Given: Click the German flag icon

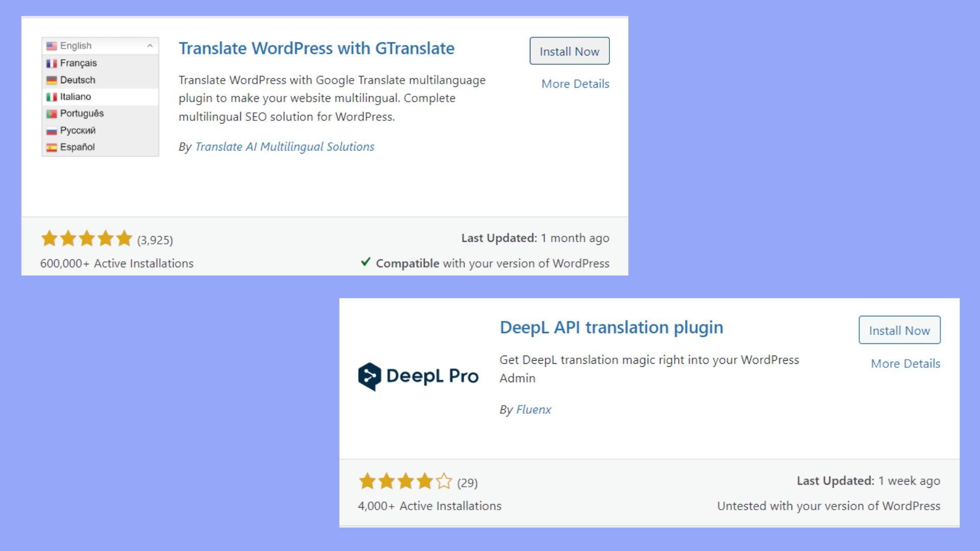Looking at the screenshot, I should point(52,80).
